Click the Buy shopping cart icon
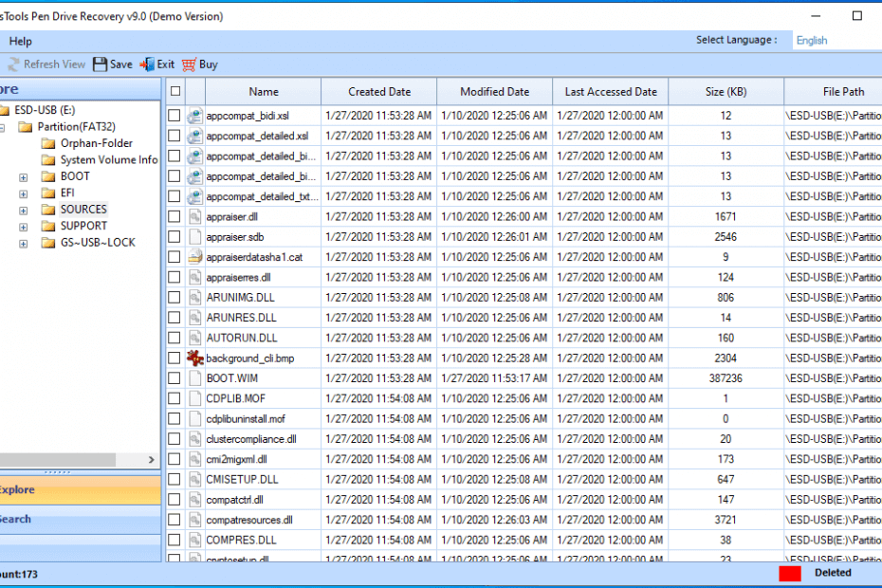 189,64
